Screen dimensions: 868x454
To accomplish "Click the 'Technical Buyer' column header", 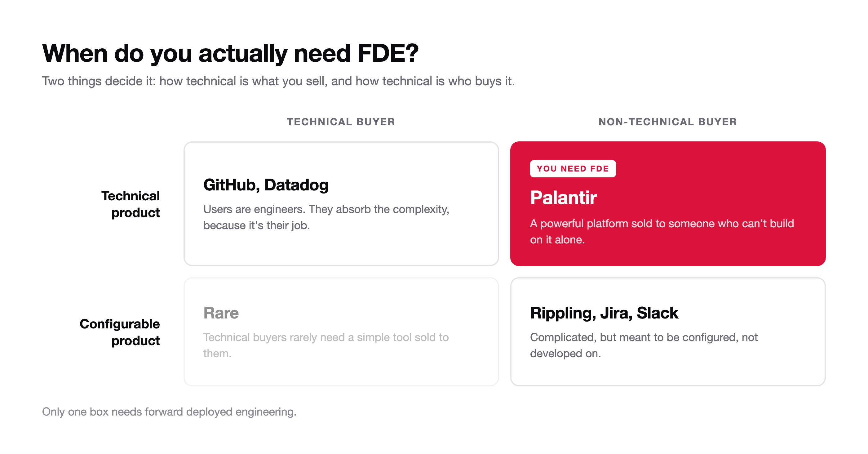I will 341,122.
